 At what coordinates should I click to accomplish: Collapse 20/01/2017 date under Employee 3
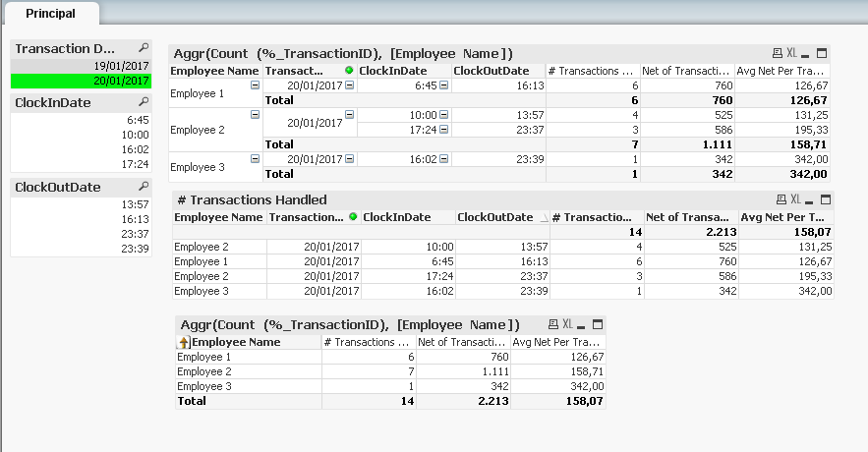pyautogui.click(x=349, y=159)
